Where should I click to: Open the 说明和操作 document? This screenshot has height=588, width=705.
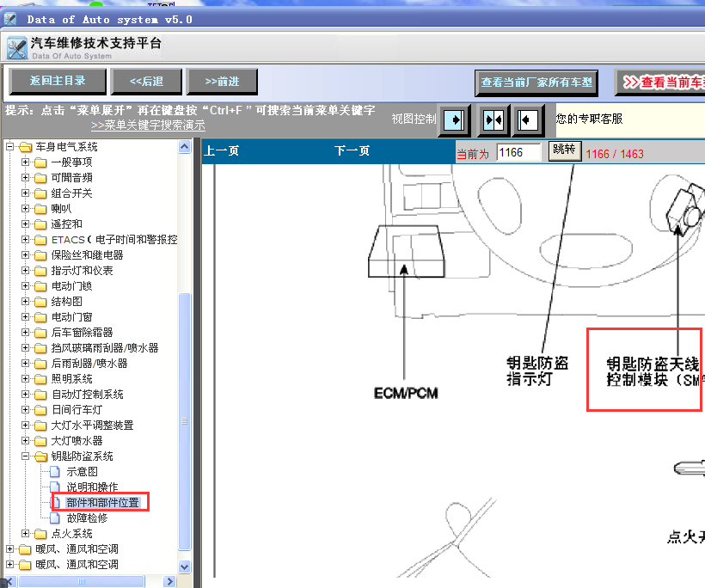coord(92,487)
